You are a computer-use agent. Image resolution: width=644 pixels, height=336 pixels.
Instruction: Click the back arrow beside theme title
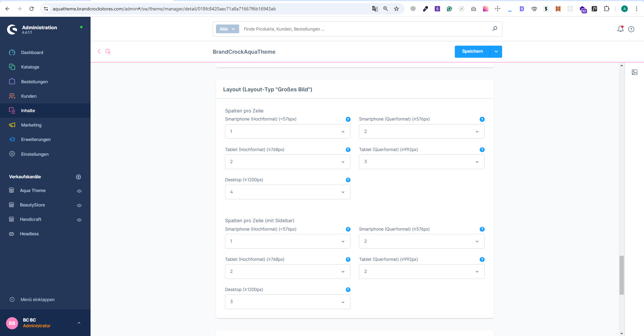click(99, 51)
